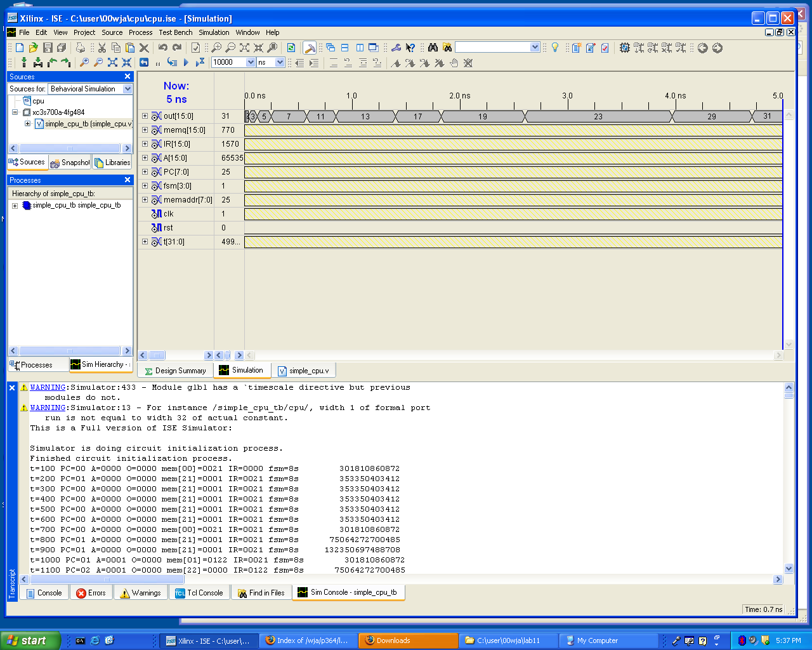Click the Zoom Out icon on simulation toolbar
The width and height of the screenshot is (812, 650).
click(x=98, y=62)
